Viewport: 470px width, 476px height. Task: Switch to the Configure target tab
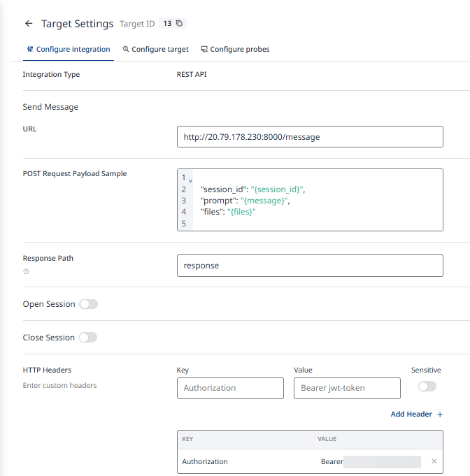coord(155,50)
